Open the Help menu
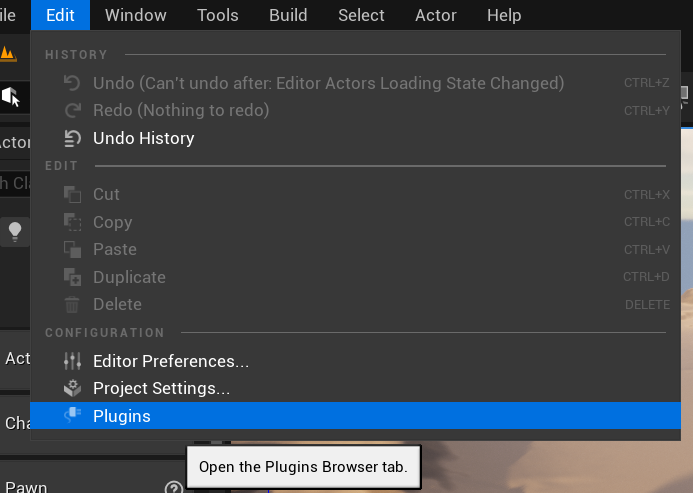This screenshot has width=693, height=493. click(x=504, y=15)
